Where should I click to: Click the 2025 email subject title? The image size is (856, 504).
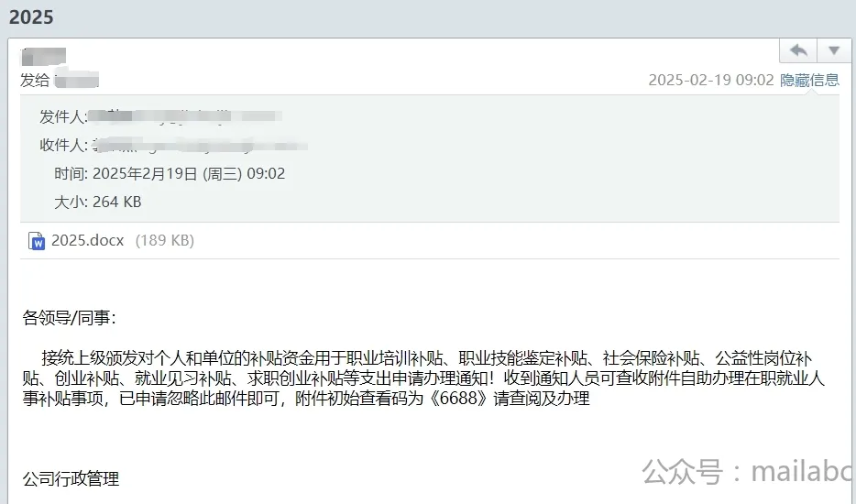[x=31, y=16]
